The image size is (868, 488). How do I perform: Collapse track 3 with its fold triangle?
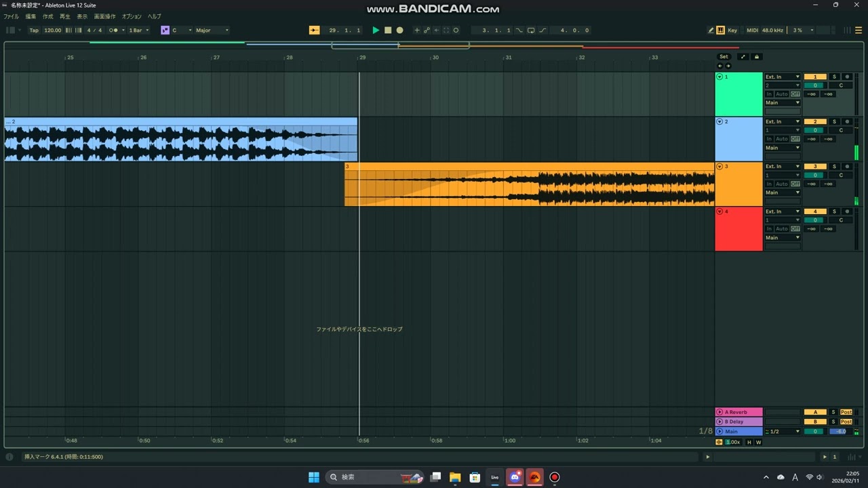point(719,166)
